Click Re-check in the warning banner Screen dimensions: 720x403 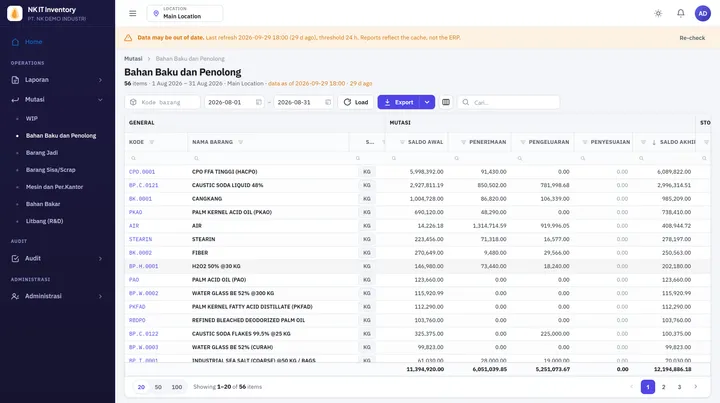click(x=692, y=38)
